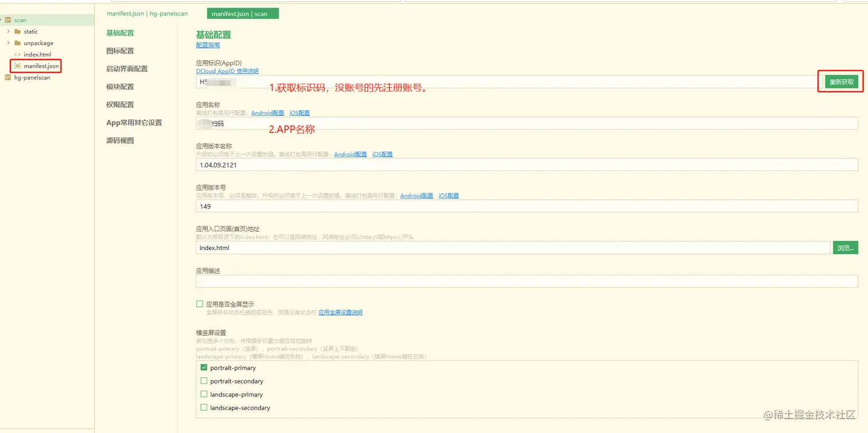The width and height of the screenshot is (868, 433).
Task: Click iOS配置 link under 应用版本号
Action: 449,196
